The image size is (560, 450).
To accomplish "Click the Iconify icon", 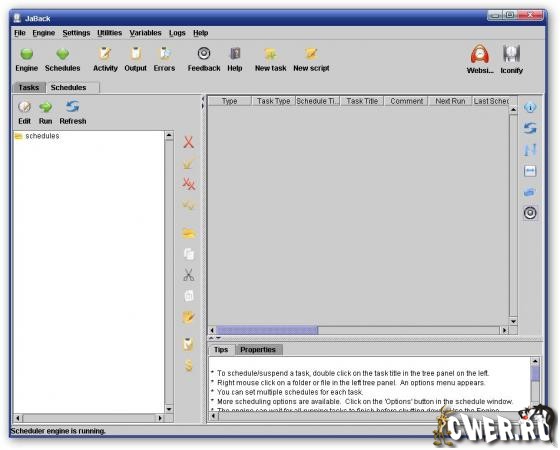I will click(x=511, y=54).
